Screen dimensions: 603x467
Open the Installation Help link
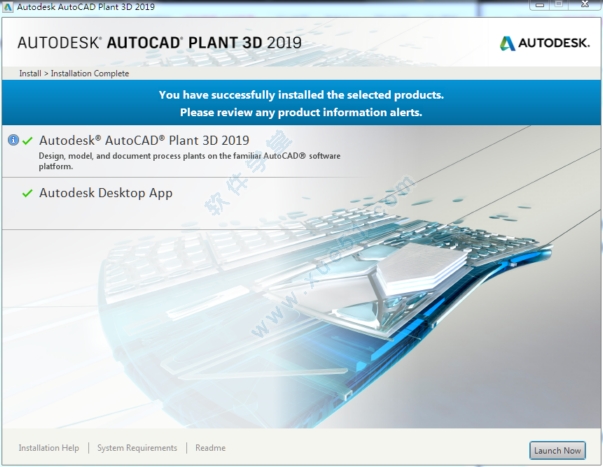(x=49, y=448)
